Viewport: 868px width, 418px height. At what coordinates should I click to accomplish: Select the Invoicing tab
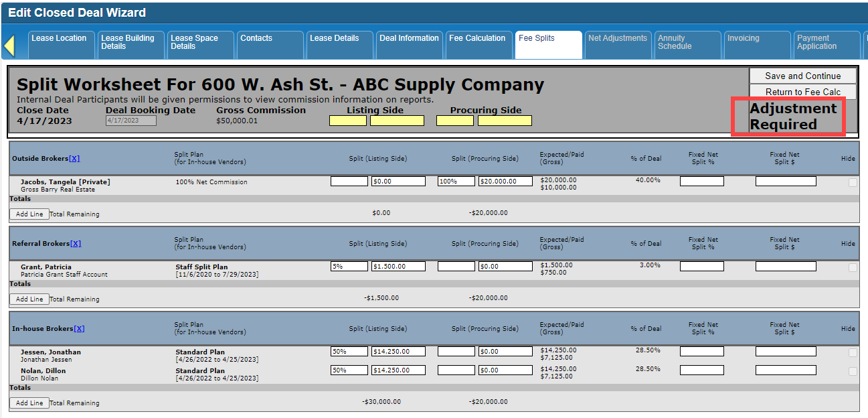[x=757, y=44]
